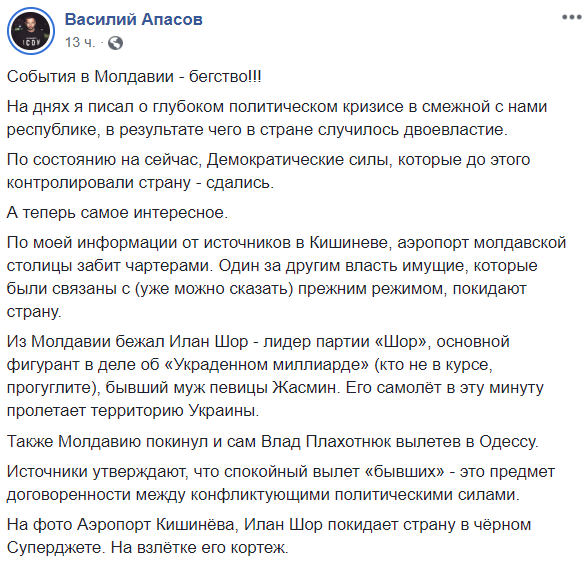587x564 pixels.
Task: Click the 13 ч. post timestamp
Action: (x=80, y=43)
